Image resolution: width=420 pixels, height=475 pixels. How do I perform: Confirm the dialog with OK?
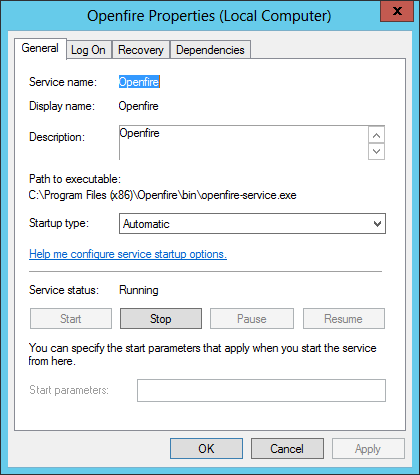tap(206, 449)
